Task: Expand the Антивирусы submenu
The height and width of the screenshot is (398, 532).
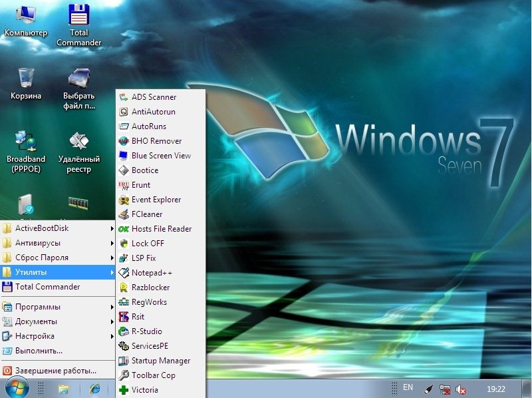Action: point(57,243)
